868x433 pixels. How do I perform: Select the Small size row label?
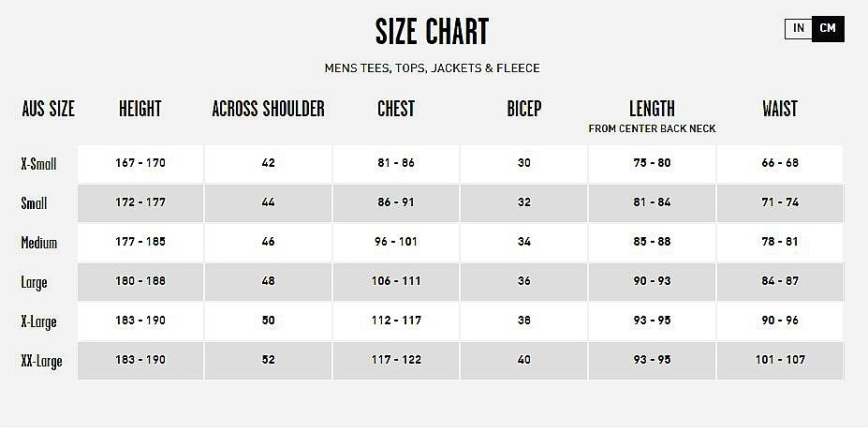(34, 203)
